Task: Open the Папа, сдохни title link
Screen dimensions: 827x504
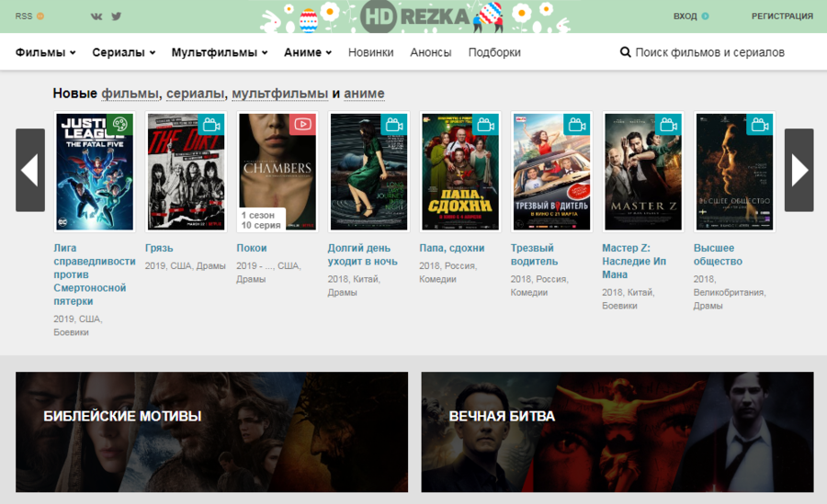Action: [x=452, y=248]
